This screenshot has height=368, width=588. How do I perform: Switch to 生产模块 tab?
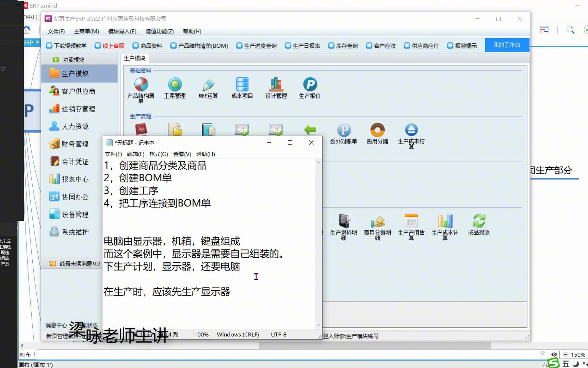tap(134, 59)
